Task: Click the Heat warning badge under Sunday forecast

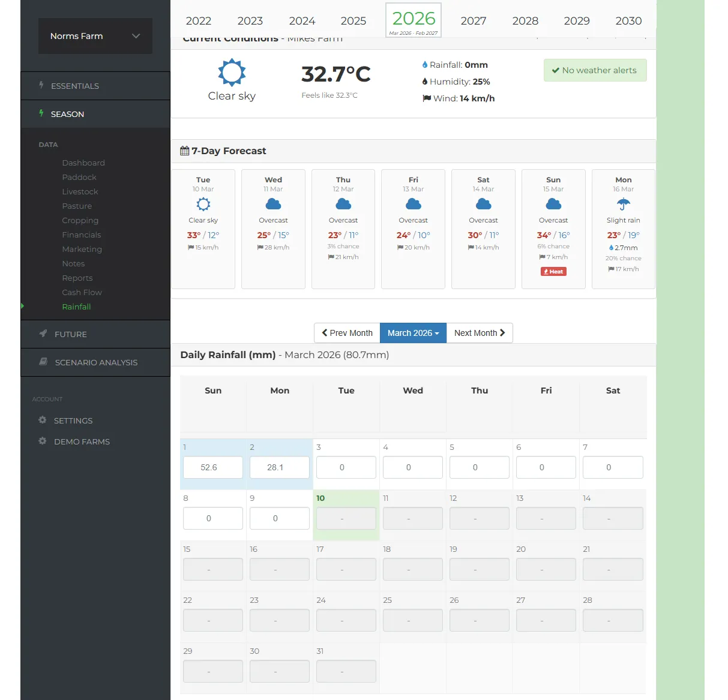Action: (553, 271)
